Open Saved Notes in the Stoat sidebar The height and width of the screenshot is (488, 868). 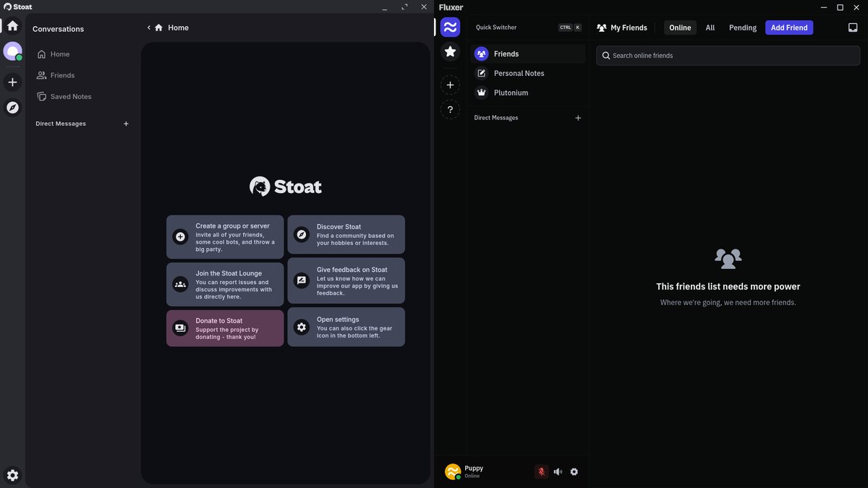click(x=82, y=96)
